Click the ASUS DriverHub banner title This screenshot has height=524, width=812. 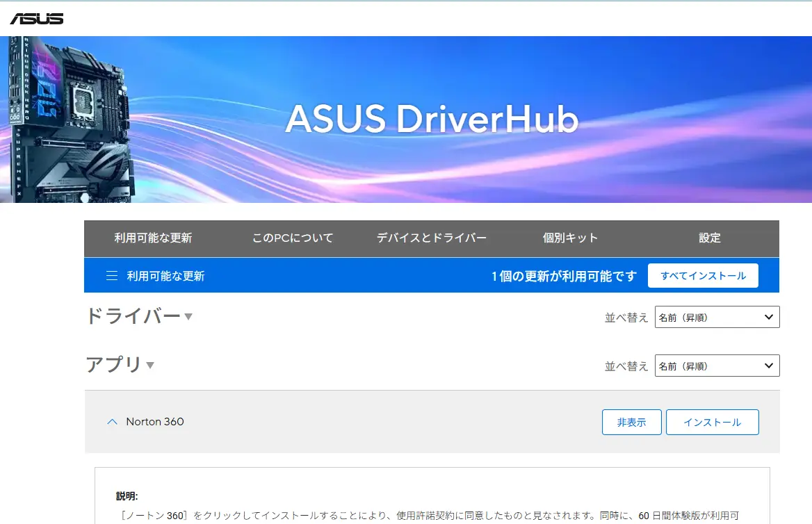point(431,119)
